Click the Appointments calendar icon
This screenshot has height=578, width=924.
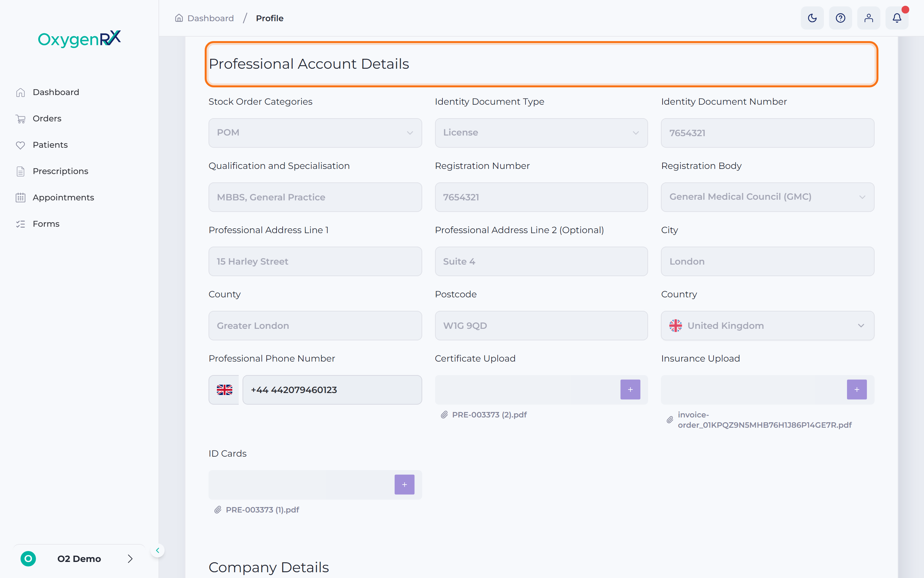pos(21,197)
